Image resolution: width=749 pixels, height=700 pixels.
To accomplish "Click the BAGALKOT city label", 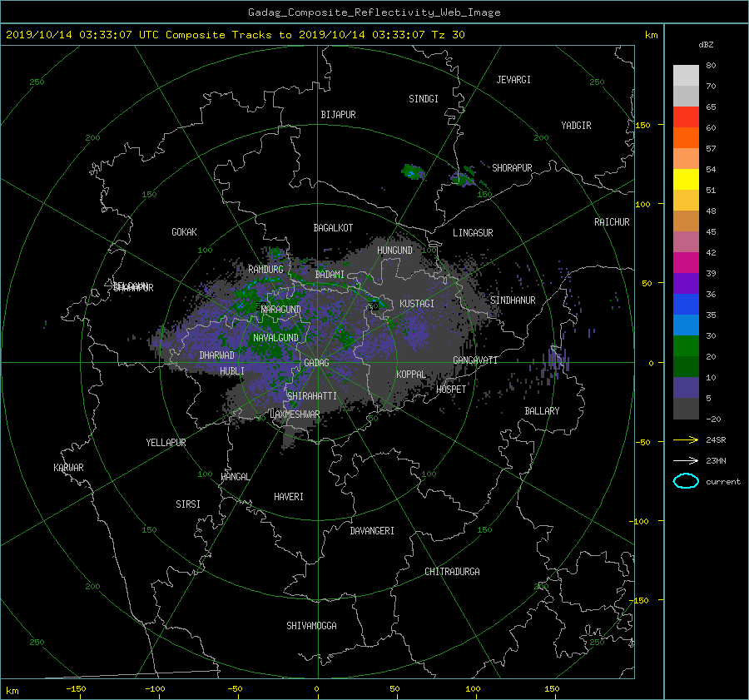I will (333, 228).
